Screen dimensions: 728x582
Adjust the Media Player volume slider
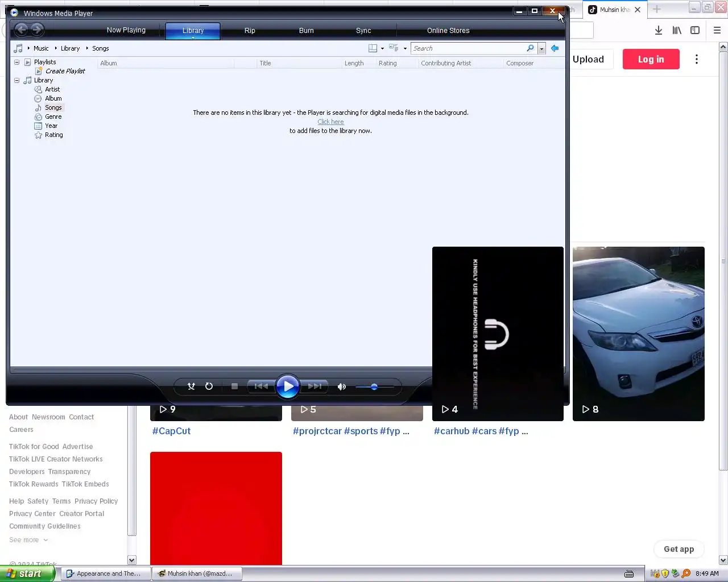[x=374, y=386]
